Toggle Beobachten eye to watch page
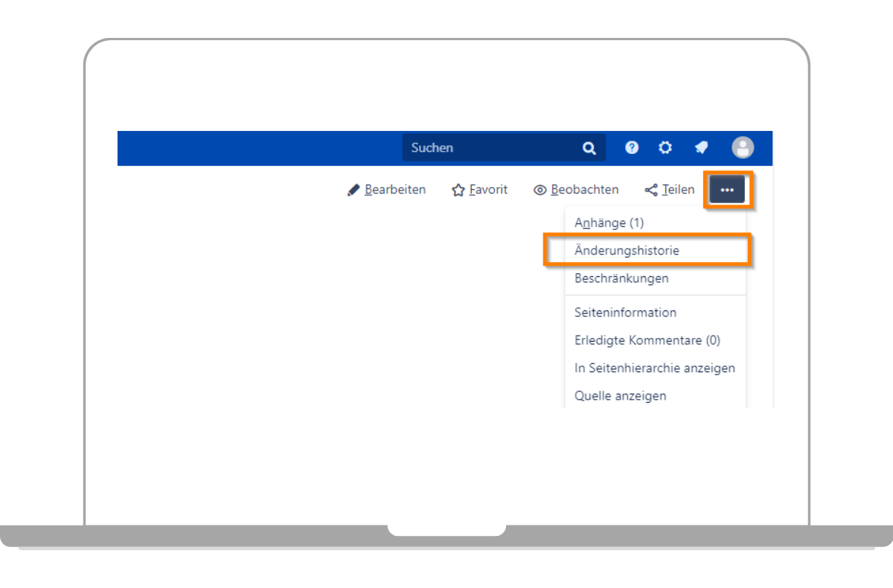Image resolution: width=893 pixels, height=588 pixels. [x=540, y=190]
